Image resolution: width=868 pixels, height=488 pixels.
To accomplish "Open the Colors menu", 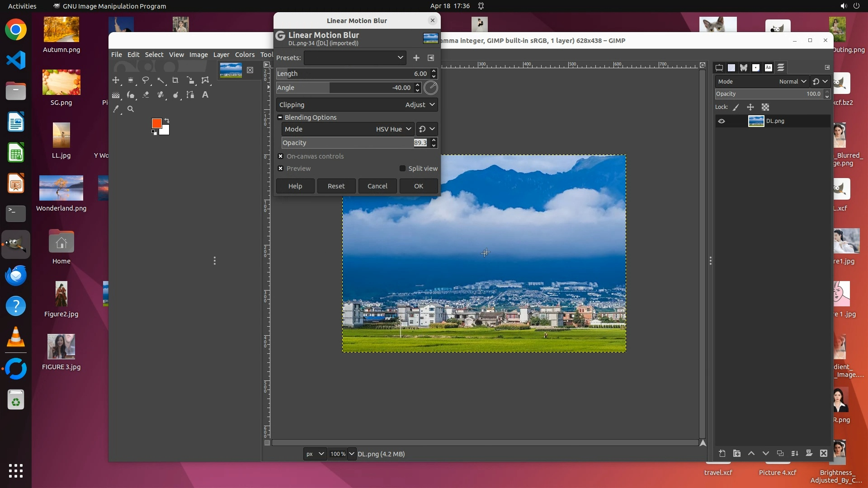I will point(245,55).
